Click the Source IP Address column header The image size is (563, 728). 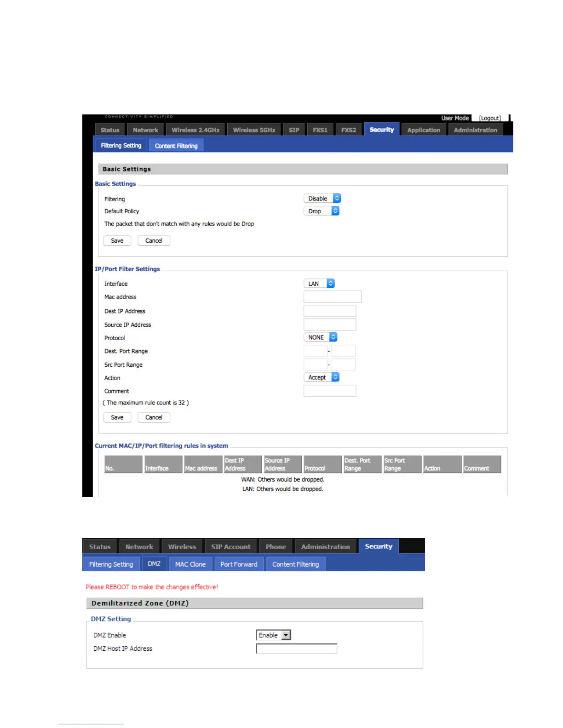click(x=283, y=464)
